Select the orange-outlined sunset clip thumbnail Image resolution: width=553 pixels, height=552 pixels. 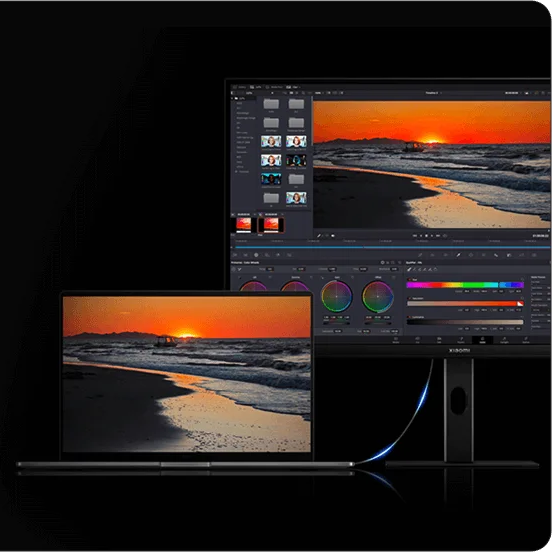[x=271, y=225]
